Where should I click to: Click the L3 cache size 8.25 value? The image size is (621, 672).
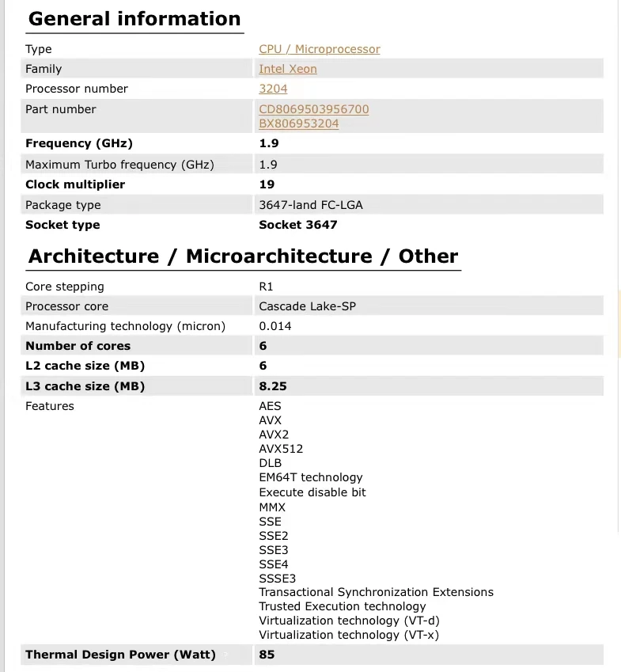click(x=273, y=386)
